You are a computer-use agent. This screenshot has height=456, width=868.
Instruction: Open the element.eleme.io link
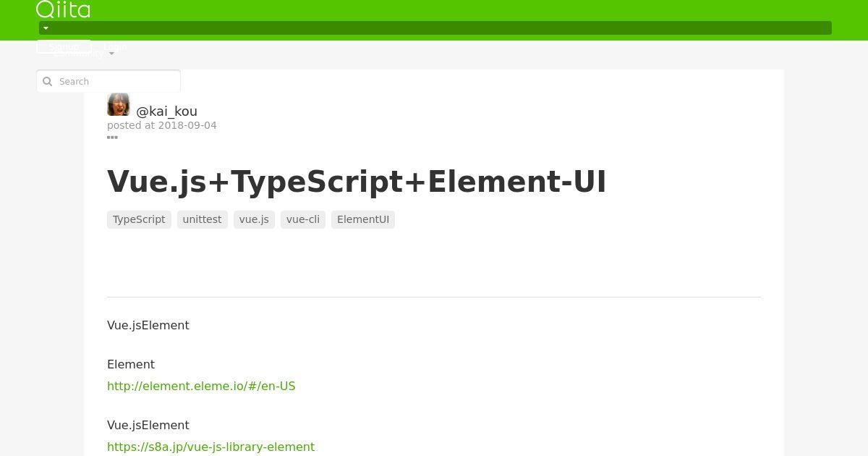tap(201, 386)
